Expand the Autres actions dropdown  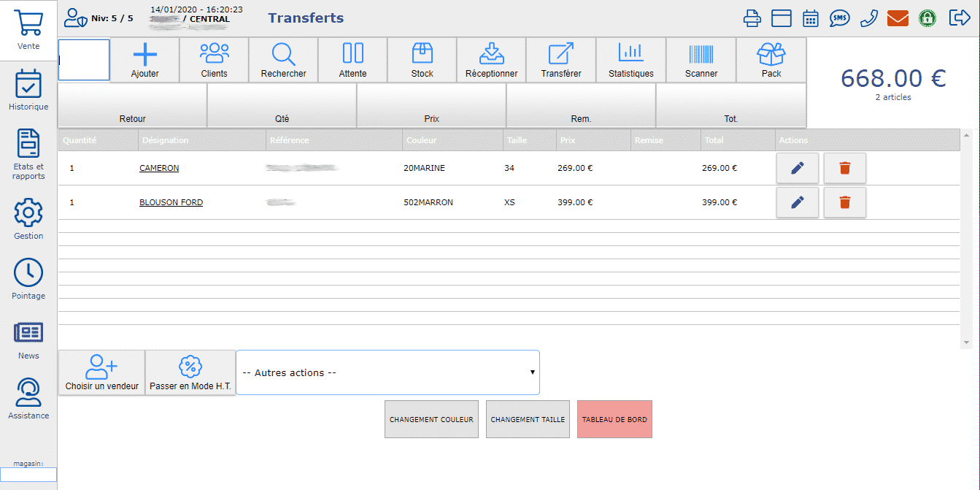click(387, 372)
